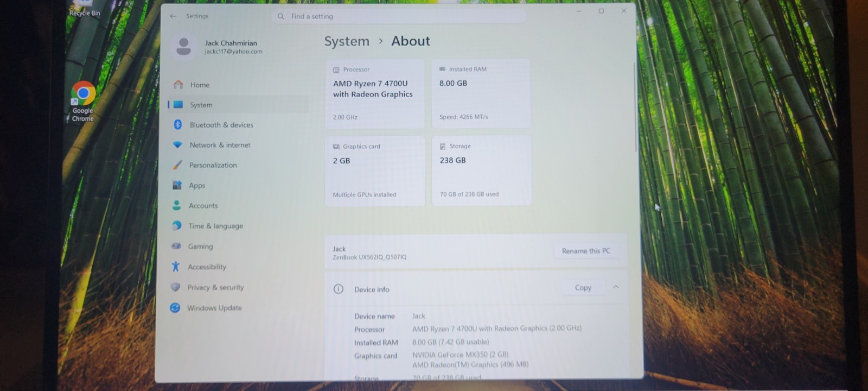868x391 pixels.
Task: Click the Installed RAM icon
Action: tap(442, 69)
